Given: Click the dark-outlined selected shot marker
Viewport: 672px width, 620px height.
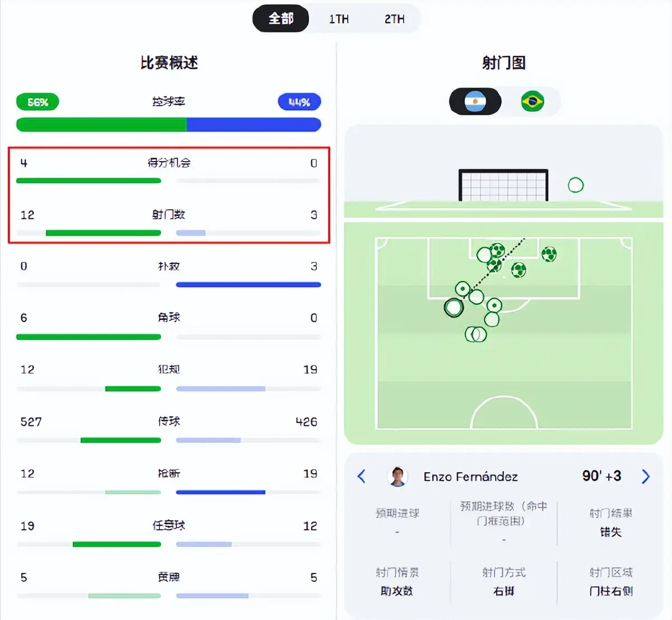Looking at the screenshot, I should coord(454,307).
